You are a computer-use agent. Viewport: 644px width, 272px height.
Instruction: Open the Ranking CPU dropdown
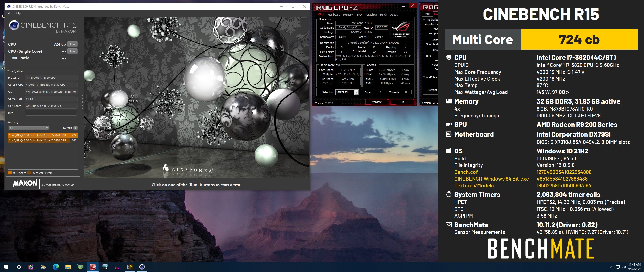pyautogui.click(x=29, y=128)
